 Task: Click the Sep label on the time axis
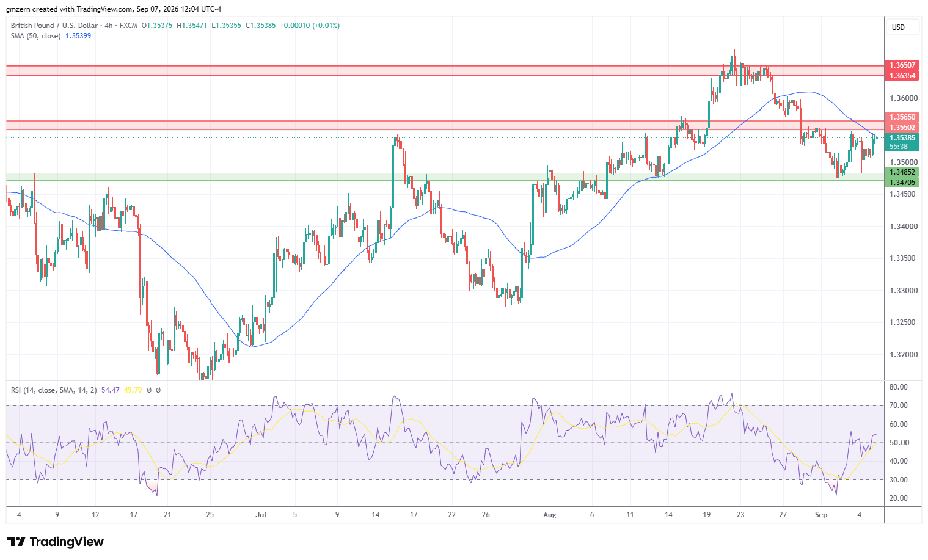click(x=821, y=515)
